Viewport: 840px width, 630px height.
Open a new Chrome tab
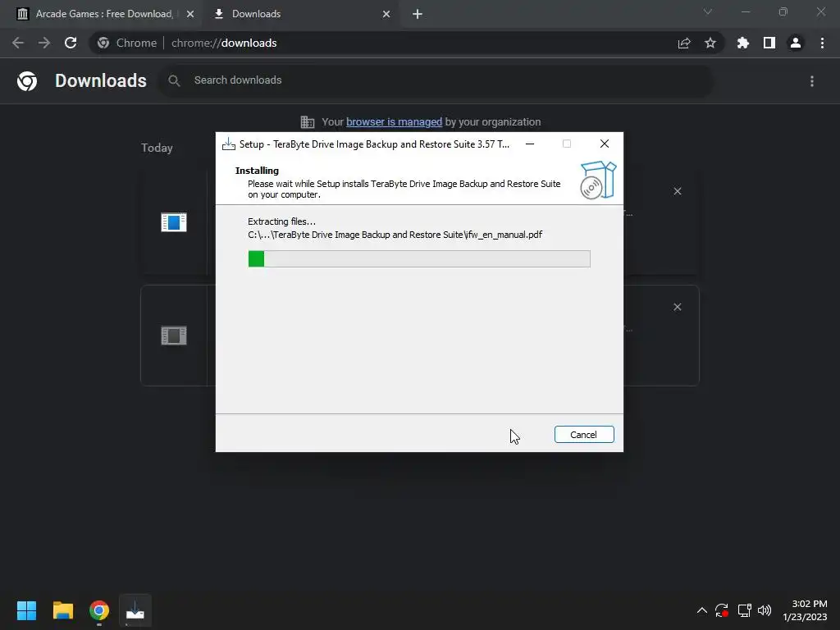(418, 14)
